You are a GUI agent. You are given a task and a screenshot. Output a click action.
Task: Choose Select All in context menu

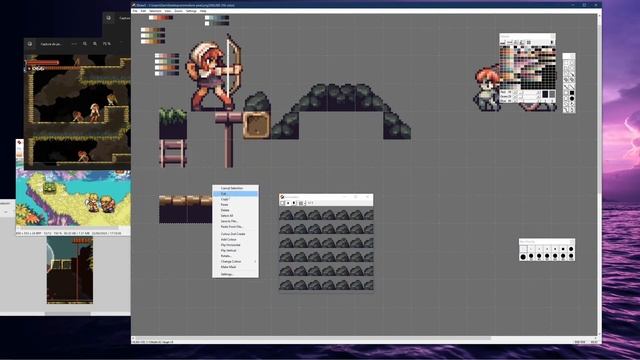[x=235, y=216]
